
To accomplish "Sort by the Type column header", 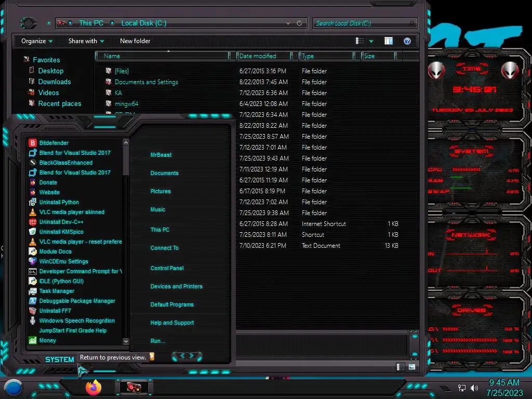I will point(326,56).
